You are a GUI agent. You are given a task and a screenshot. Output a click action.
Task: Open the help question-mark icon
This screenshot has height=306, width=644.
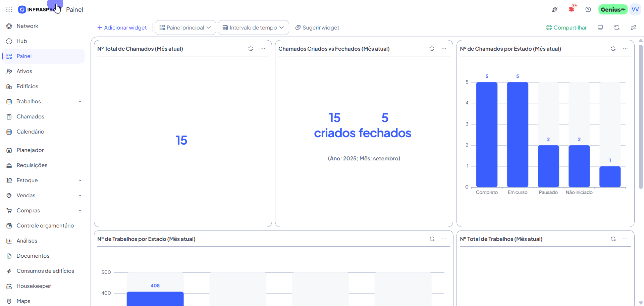click(x=588, y=9)
